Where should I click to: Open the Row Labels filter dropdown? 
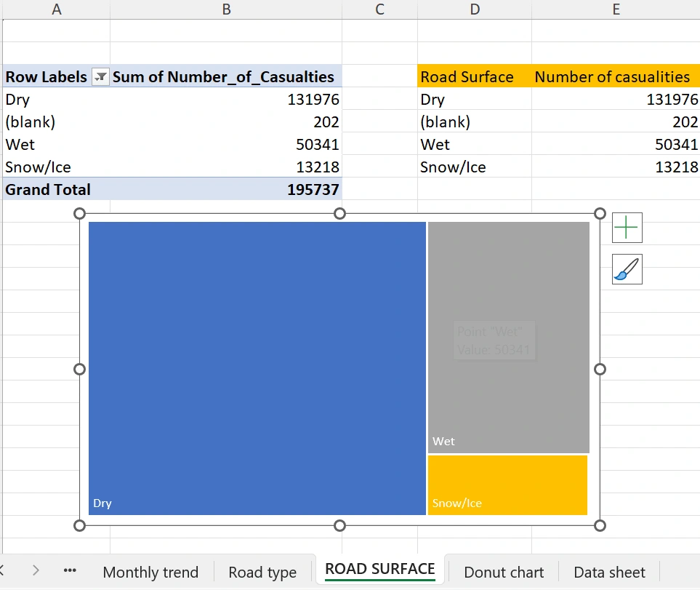tap(100, 77)
